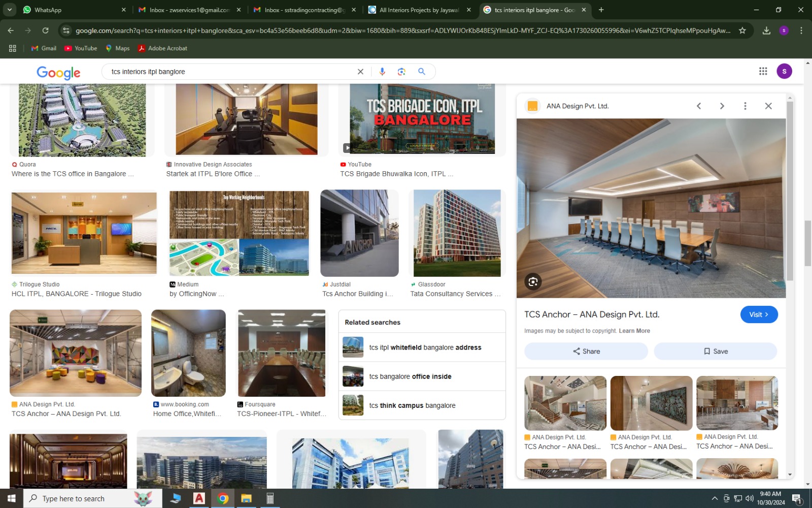This screenshot has width=812, height=508.
Task: Click the Chrome back navigation arrow
Action: (11, 30)
